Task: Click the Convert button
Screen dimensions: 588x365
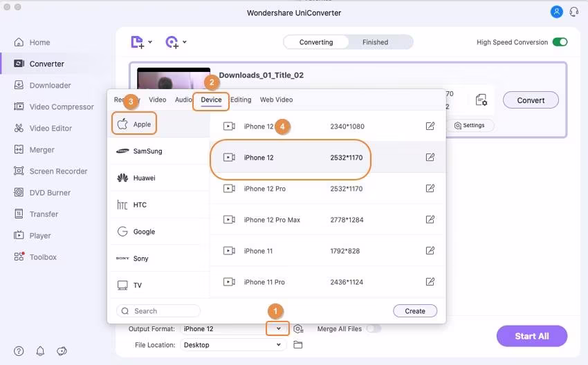Action: pos(531,100)
